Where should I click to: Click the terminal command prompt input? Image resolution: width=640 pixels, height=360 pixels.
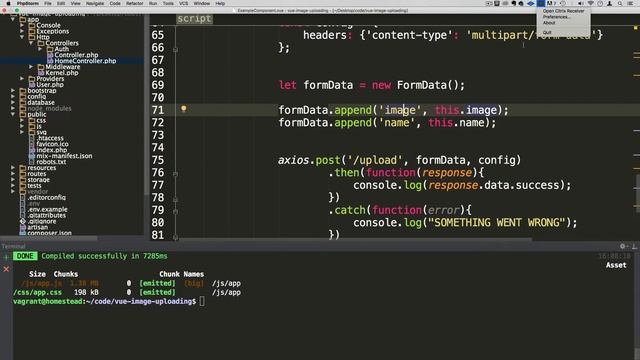click(202, 302)
